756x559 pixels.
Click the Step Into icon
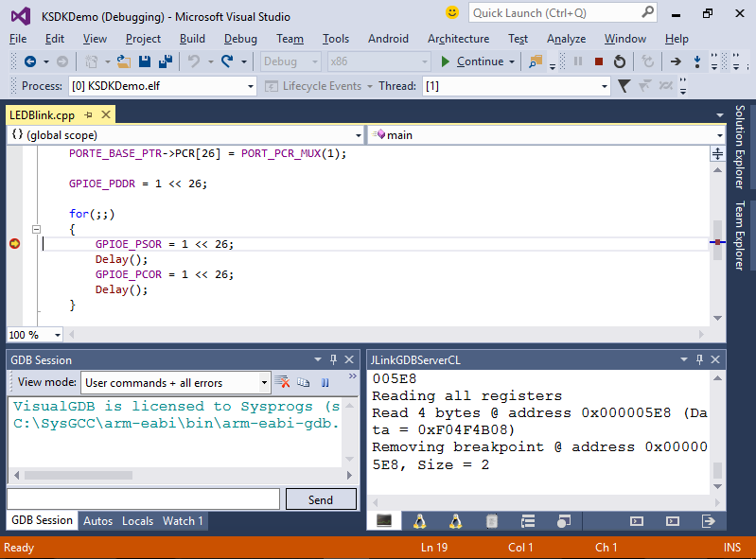(x=697, y=61)
